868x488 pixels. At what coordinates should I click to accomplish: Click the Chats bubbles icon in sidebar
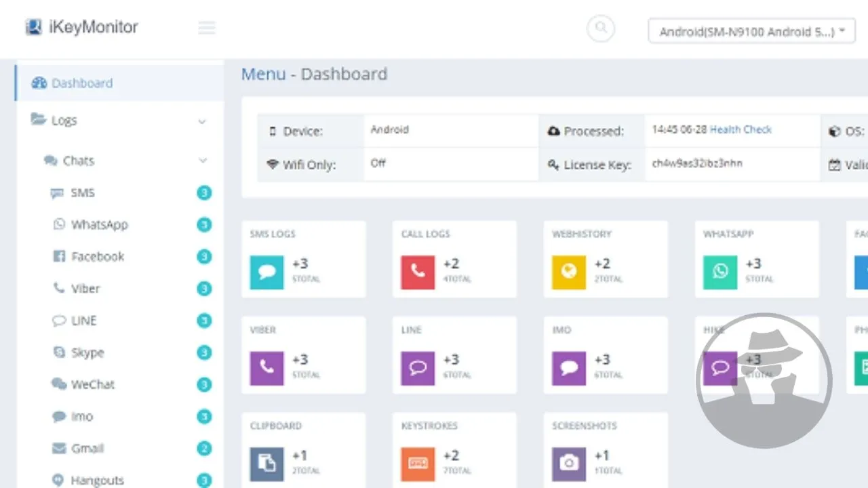coord(51,161)
